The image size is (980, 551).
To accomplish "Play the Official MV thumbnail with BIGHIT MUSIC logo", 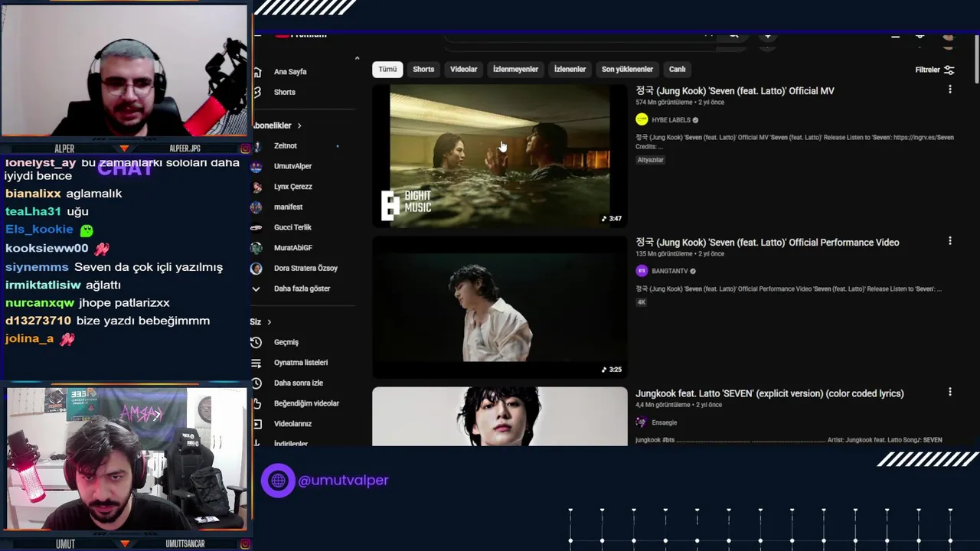I will [499, 155].
